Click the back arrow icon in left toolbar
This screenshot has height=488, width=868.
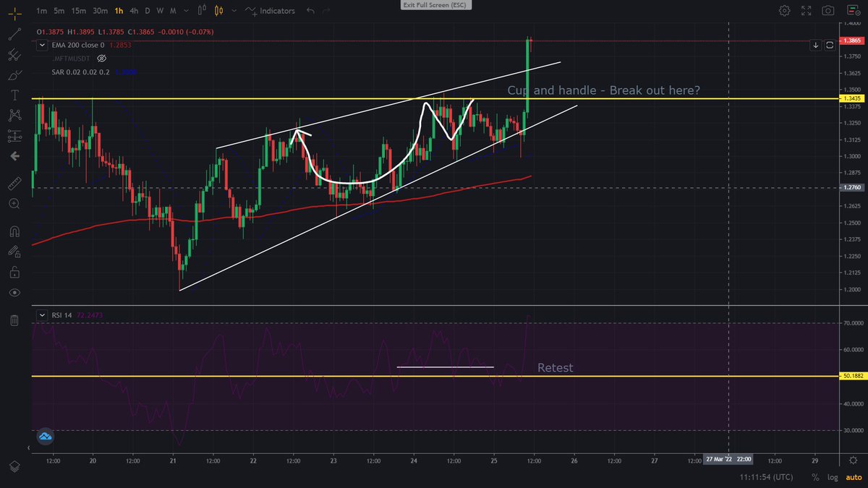click(14, 155)
